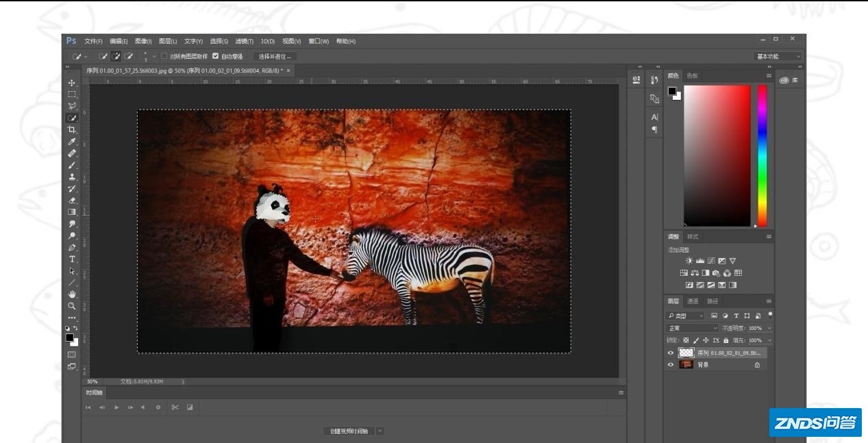Hide the 序列 01.00_02_01_09 layer

click(x=671, y=353)
